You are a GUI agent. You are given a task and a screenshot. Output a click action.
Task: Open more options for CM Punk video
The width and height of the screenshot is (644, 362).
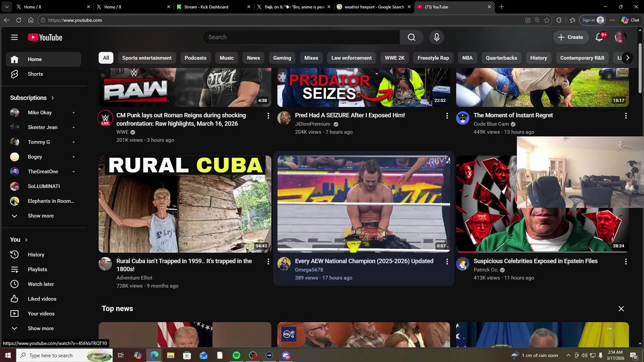point(268,116)
